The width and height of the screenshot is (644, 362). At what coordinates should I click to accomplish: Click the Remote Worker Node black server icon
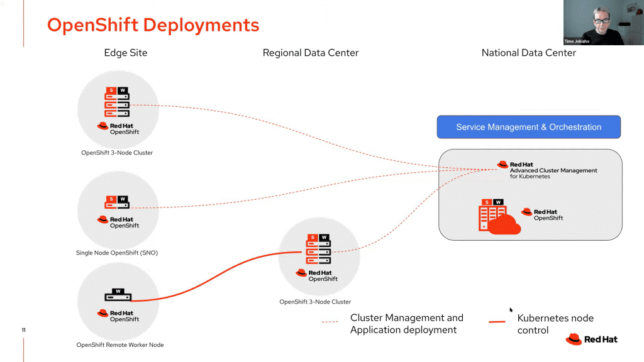tap(117, 294)
